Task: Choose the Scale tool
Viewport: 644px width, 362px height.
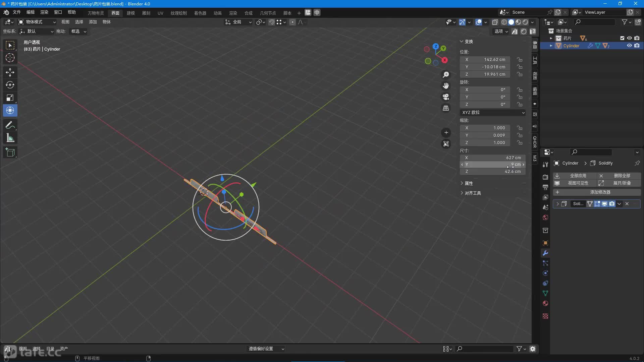Action: click(10, 98)
